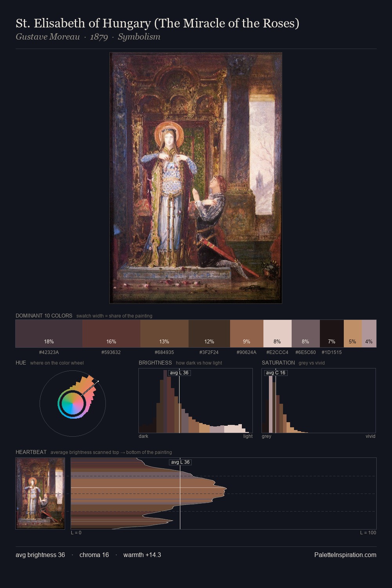Click the heartbeat brightness profile chart
Image resolution: width=392 pixels, height=588 pixels.
(223, 494)
